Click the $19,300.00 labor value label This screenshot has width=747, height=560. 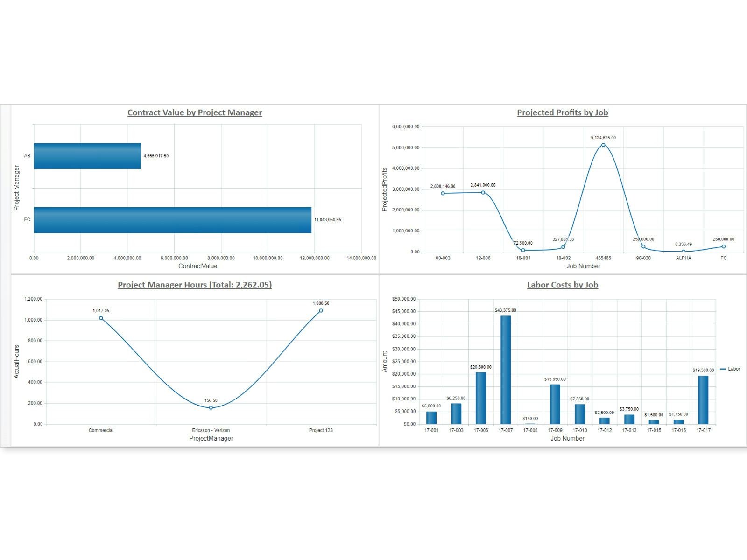pos(703,371)
